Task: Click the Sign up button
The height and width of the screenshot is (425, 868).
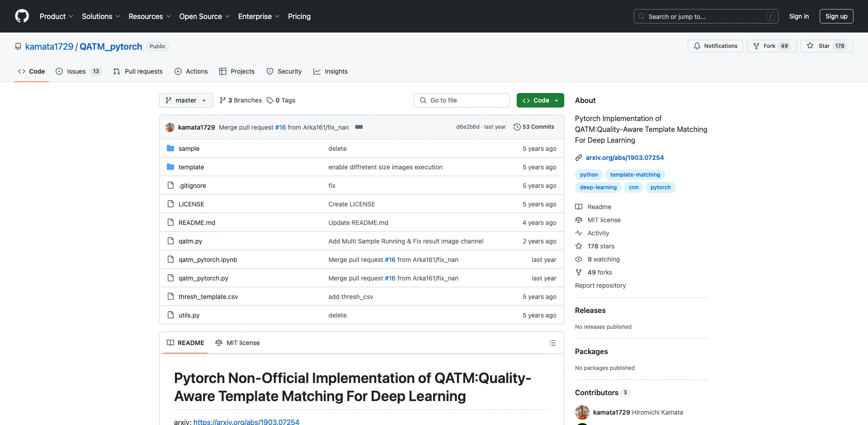Action: pyautogui.click(x=836, y=16)
